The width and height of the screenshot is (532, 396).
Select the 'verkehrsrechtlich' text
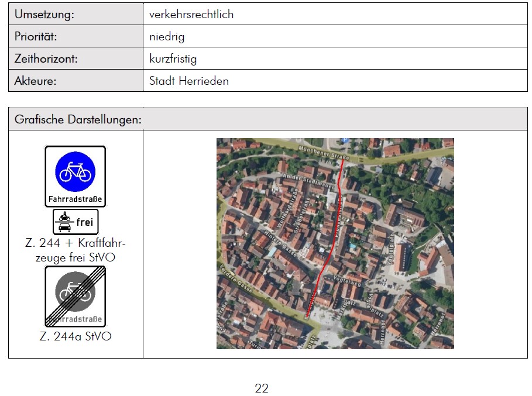pyautogui.click(x=191, y=14)
